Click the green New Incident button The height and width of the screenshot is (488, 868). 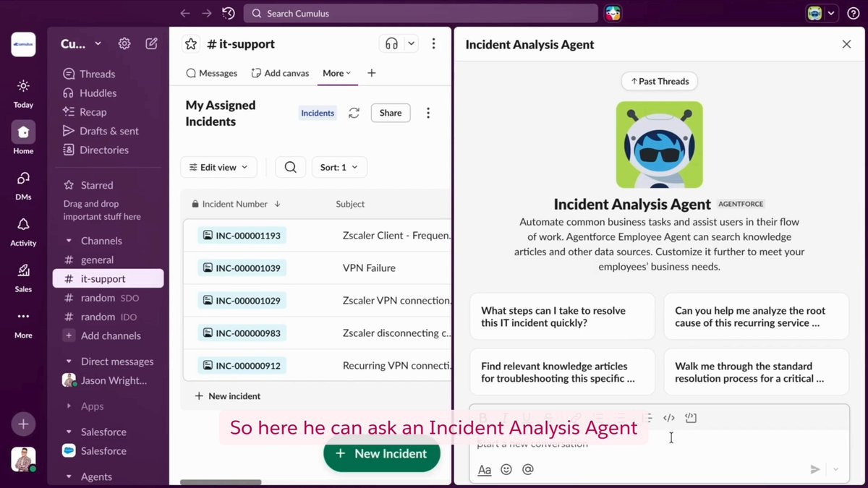(x=382, y=454)
